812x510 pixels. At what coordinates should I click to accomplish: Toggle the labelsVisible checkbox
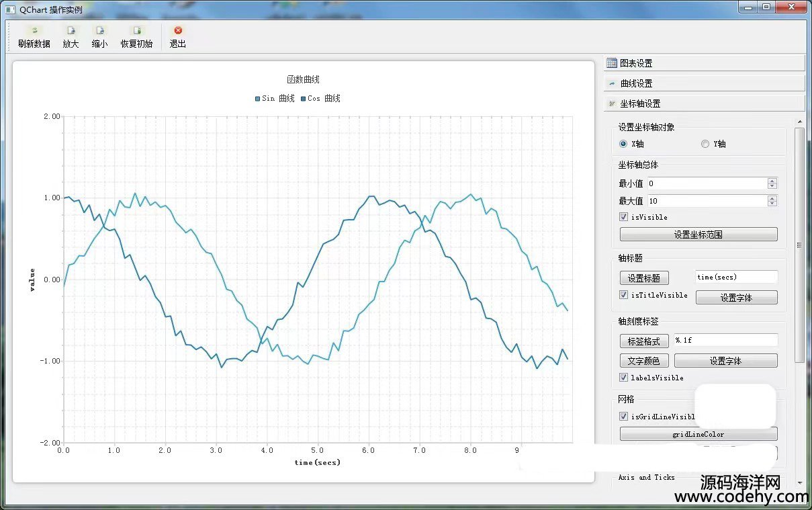click(623, 378)
